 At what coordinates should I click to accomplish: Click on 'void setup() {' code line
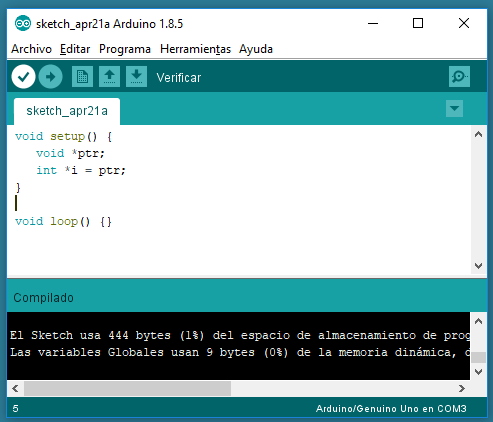pos(63,136)
